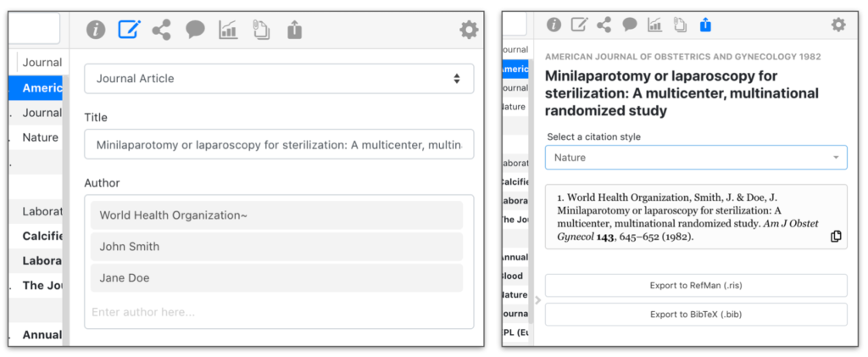The height and width of the screenshot is (357, 868).
Task: Open the Journal Article type dropdown
Action: point(279,79)
